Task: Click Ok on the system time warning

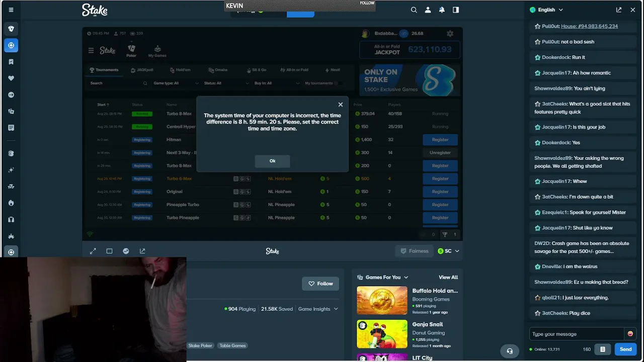Action: click(x=272, y=161)
